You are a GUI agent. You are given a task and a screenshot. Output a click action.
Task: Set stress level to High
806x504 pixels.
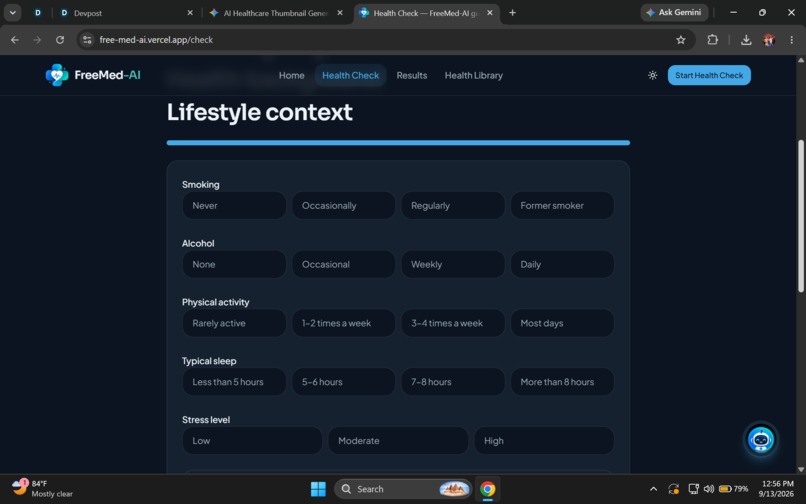coord(544,441)
